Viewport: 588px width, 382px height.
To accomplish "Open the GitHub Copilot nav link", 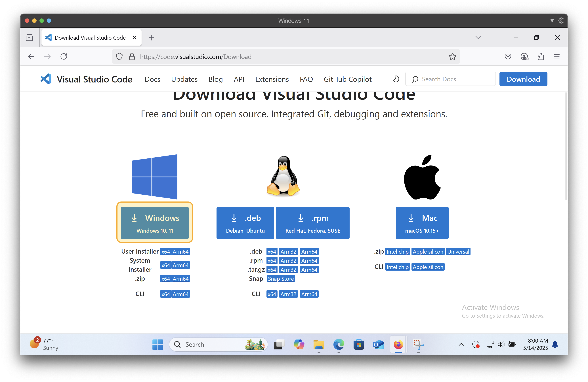I will (x=348, y=79).
